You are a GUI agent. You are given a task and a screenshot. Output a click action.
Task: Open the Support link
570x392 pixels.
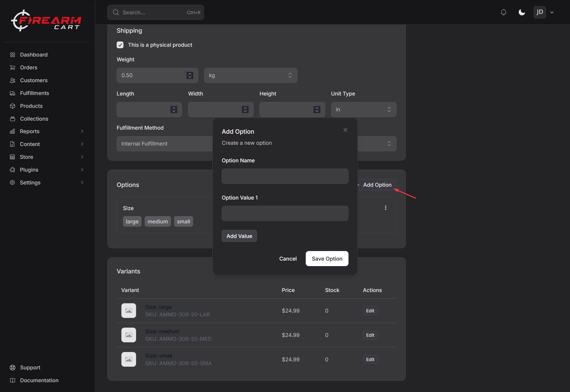30,367
